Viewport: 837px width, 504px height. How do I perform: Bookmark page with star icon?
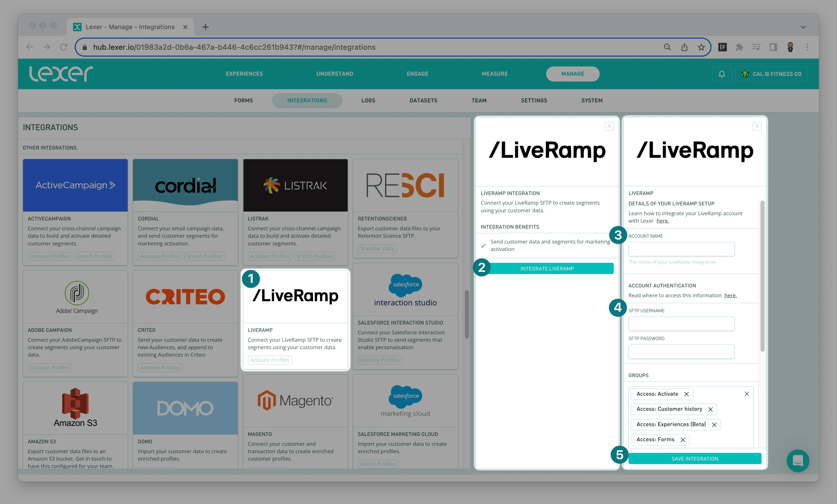pos(701,47)
